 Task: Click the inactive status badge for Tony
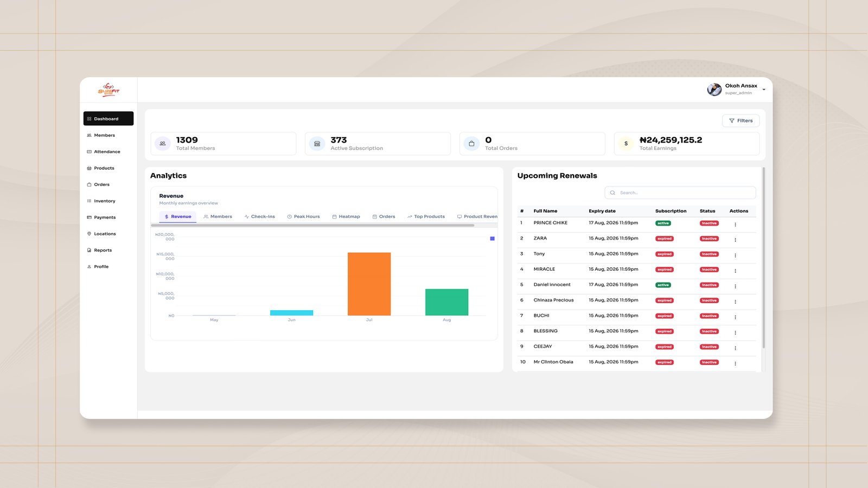point(709,254)
